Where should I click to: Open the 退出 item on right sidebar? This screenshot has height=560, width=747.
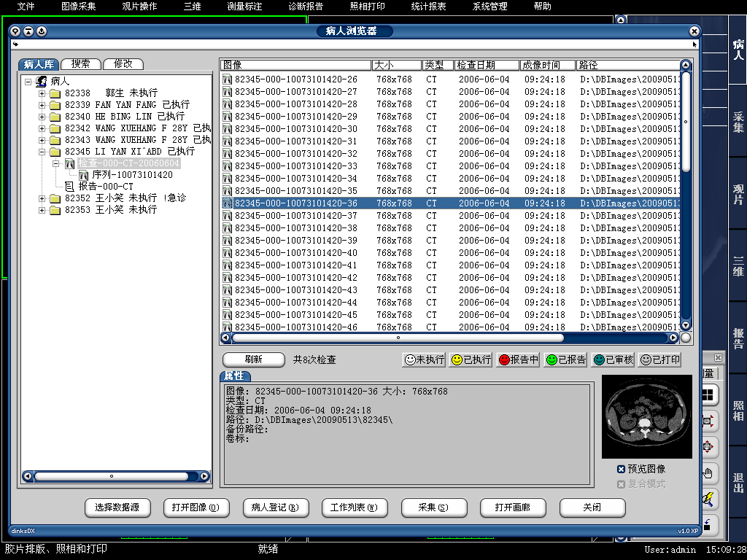[738, 483]
